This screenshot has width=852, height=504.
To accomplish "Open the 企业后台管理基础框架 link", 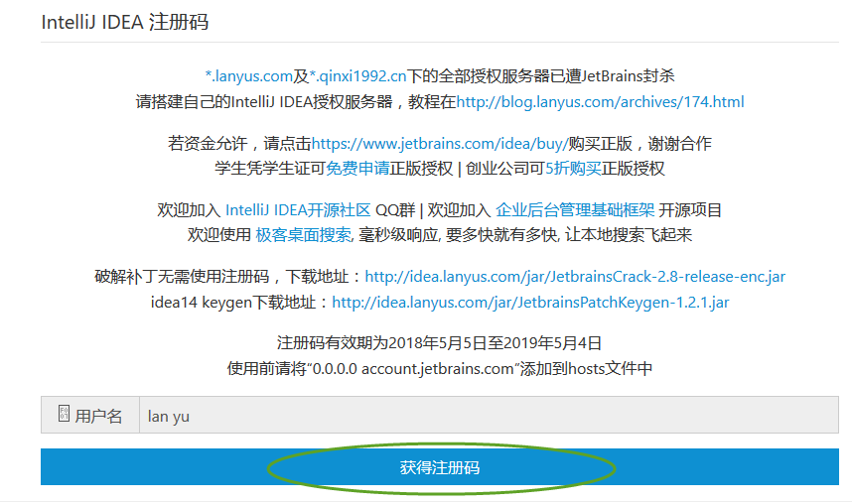I will [575, 210].
